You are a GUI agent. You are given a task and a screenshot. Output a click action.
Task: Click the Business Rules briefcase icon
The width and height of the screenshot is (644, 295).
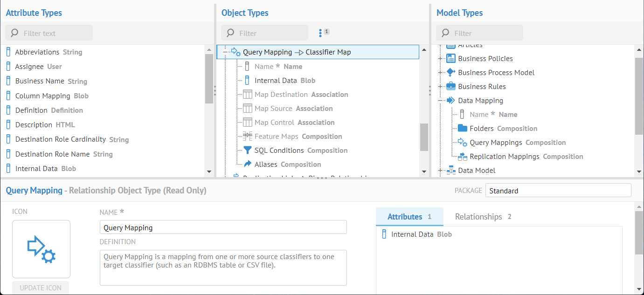450,86
